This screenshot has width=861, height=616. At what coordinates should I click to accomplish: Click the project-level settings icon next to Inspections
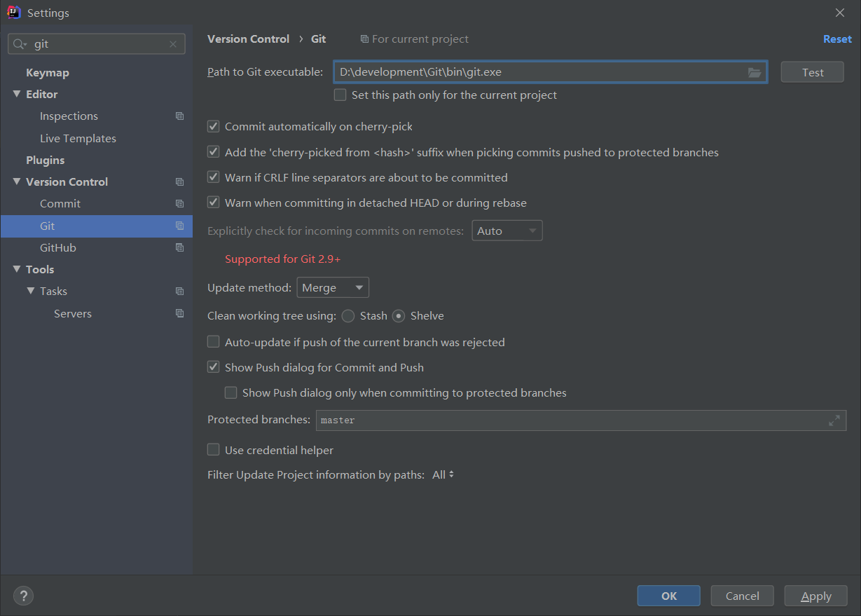coord(179,116)
